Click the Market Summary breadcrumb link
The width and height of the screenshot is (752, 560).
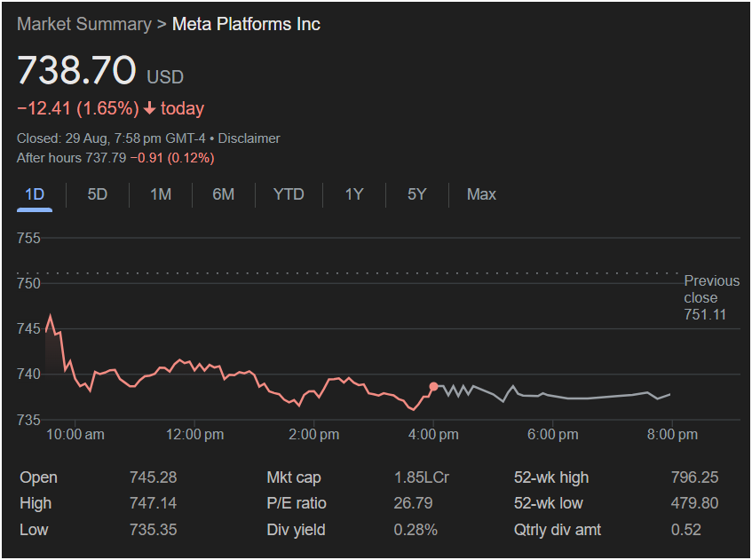(83, 24)
